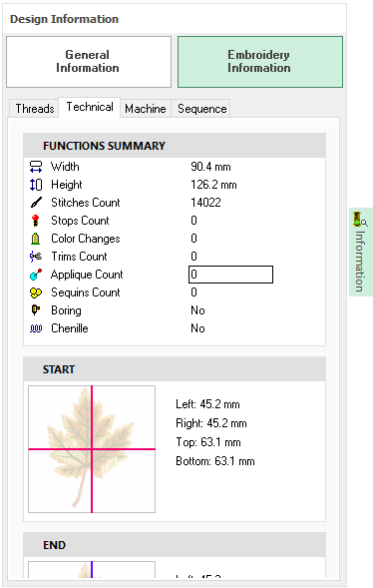Click the Applique Count icon
The width and height of the screenshot is (373, 588).
36,275
